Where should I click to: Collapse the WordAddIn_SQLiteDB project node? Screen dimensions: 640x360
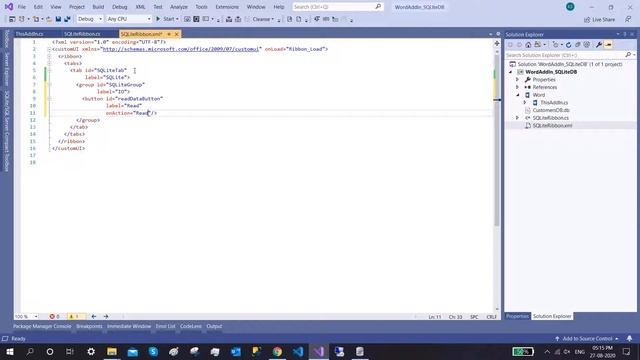coord(511,72)
